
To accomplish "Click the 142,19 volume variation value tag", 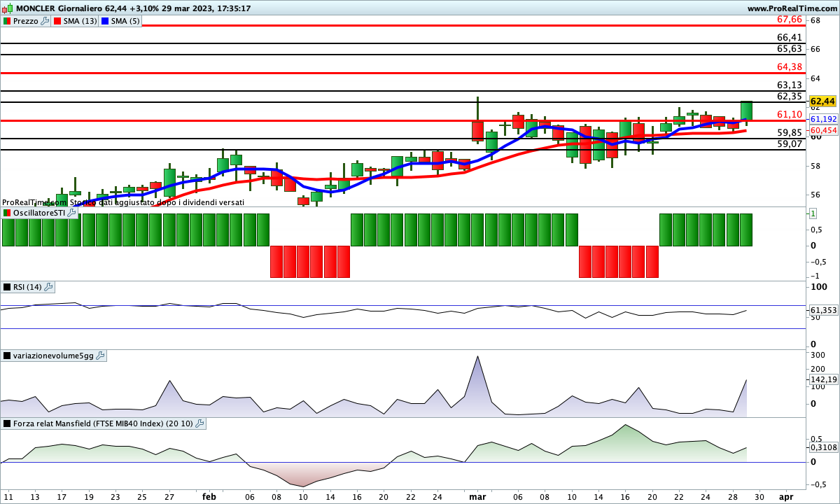I will (824, 379).
